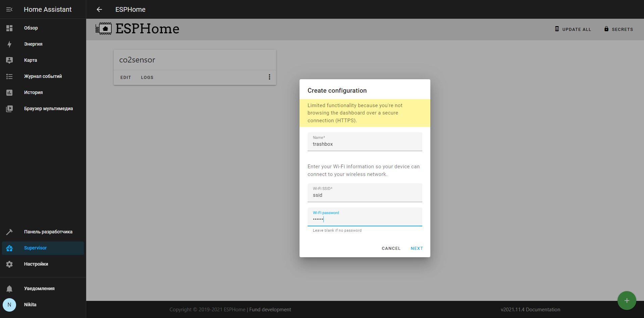Screen dimensions: 644x318
Task: Click the UPDATE ALL button
Action: (x=573, y=29)
